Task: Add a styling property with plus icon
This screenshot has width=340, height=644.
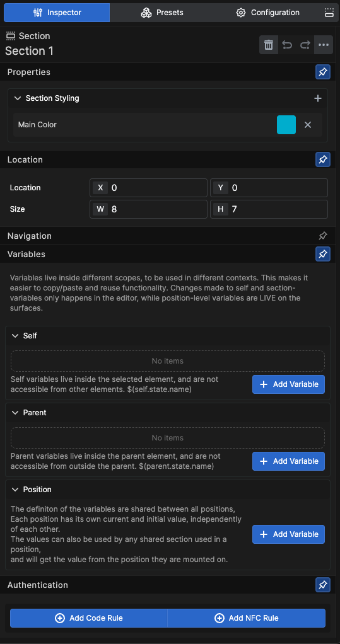Action: coord(317,98)
